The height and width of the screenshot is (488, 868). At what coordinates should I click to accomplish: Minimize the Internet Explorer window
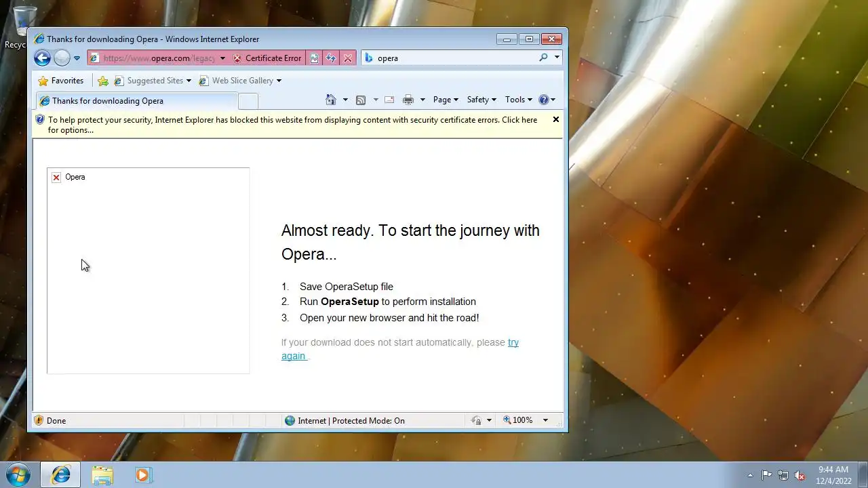click(x=507, y=39)
